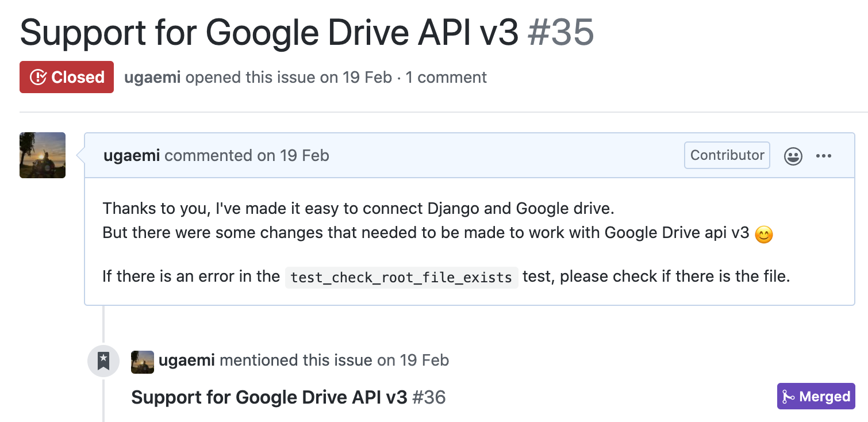This screenshot has width=868, height=422.
Task: Click 'mentioned this issue on 19 Feb' text
Action: click(335, 360)
